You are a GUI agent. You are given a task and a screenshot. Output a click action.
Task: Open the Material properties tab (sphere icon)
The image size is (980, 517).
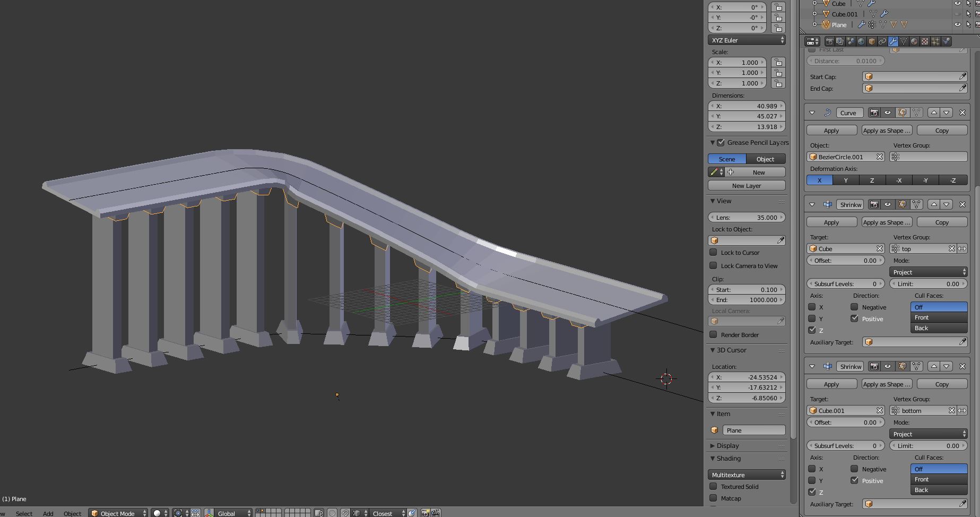point(914,41)
